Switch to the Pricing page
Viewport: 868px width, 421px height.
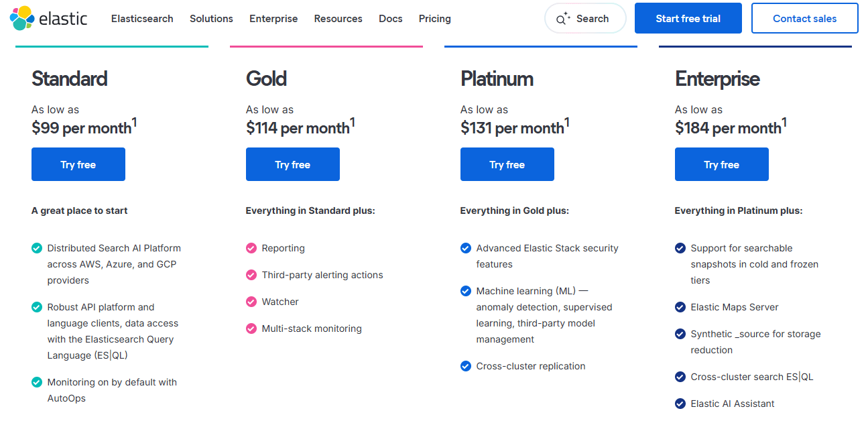click(x=434, y=19)
